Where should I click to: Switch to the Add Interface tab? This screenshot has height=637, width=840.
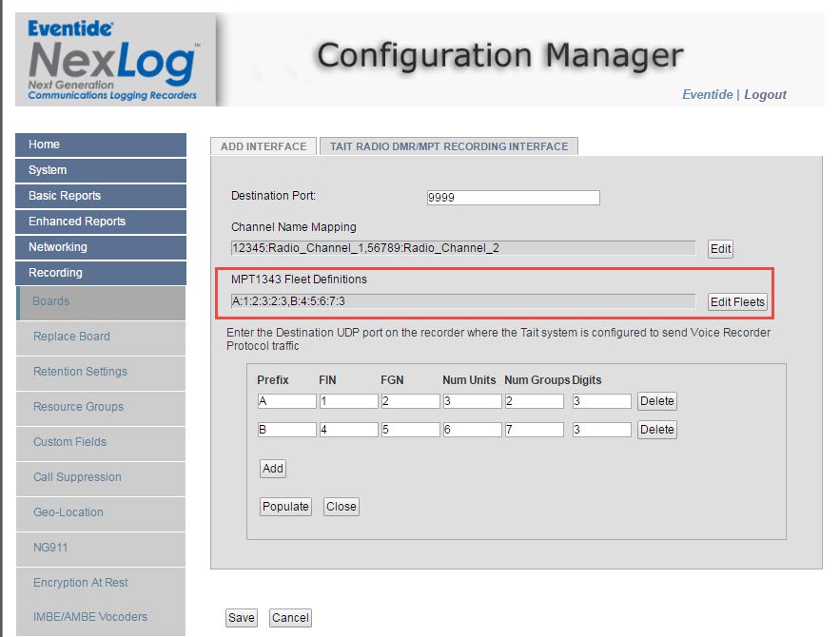(x=264, y=146)
